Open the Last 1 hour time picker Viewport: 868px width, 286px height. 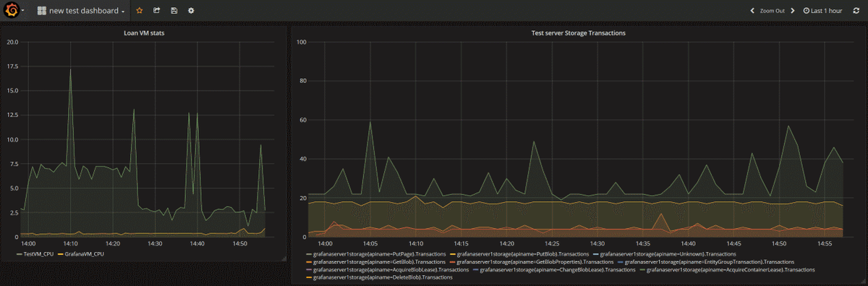click(822, 11)
